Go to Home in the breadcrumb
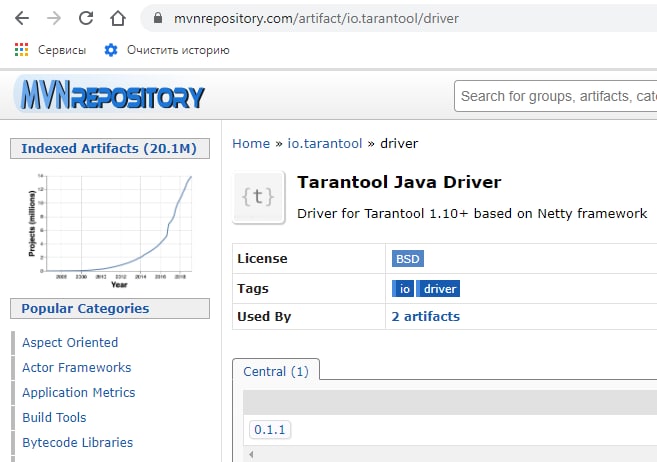Screen dimensions: 657x462 click(251, 143)
